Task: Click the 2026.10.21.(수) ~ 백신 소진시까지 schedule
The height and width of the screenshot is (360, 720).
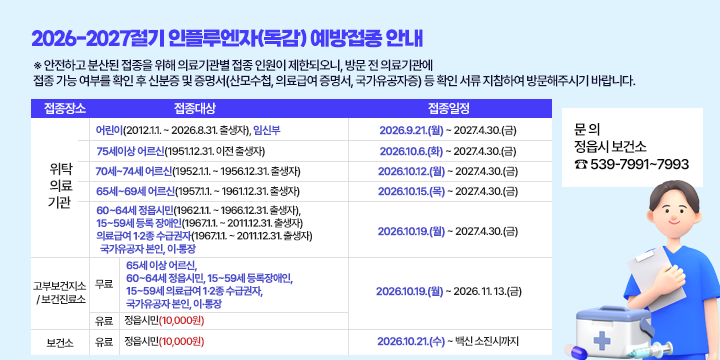Action: point(448,342)
